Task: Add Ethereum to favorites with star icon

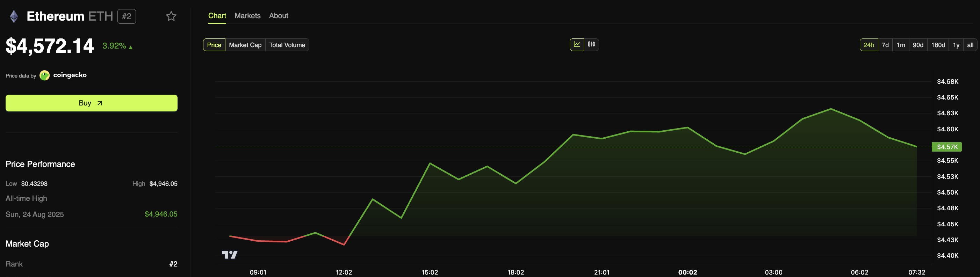Action: tap(171, 16)
